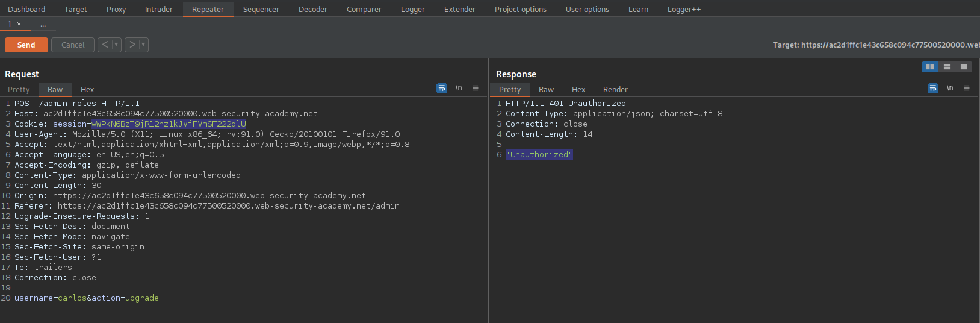980x323 pixels.
Task: Switch response view to Raw
Action: (x=547, y=89)
